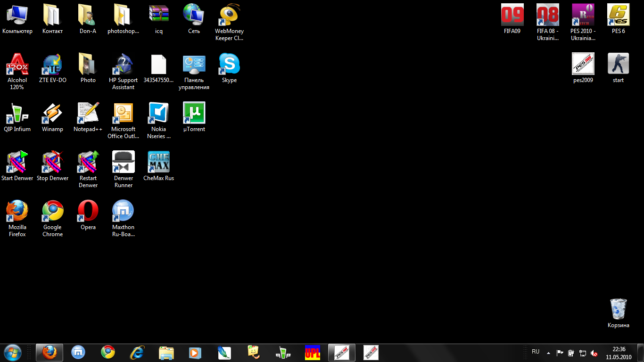The image size is (644, 362).
Task: Select the Start Denwer shortcut
Action: (17, 163)
